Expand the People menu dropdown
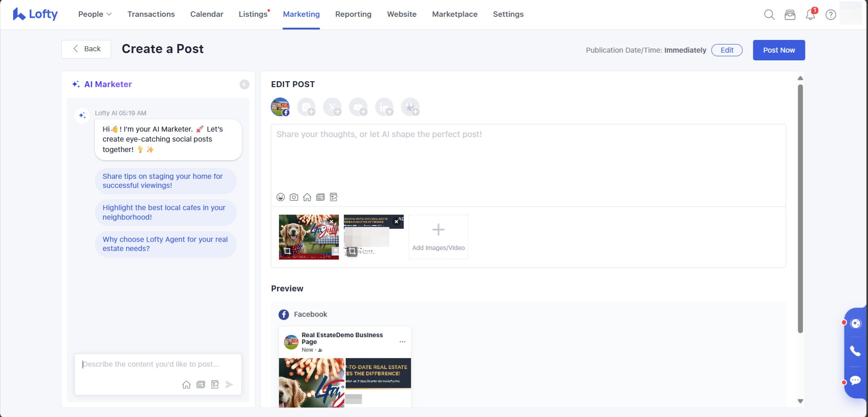868x417 pixels. (95, 14)
